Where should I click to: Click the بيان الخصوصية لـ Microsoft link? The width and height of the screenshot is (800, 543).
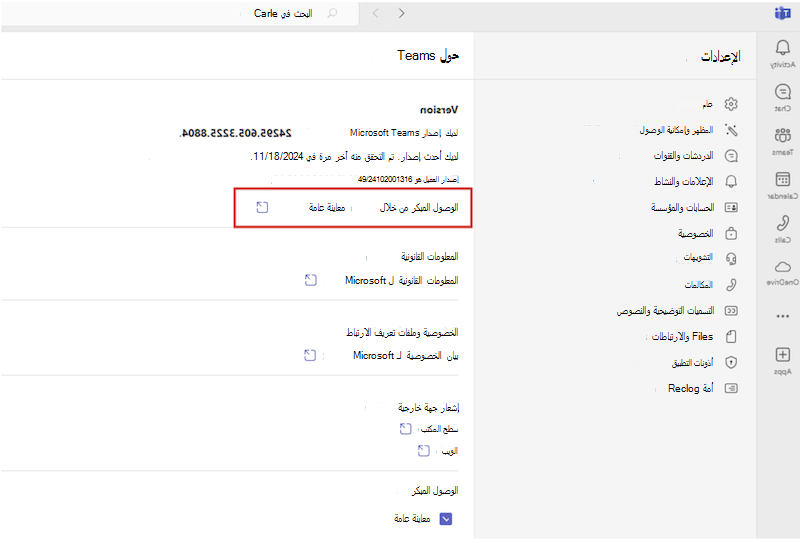point(406,355)
